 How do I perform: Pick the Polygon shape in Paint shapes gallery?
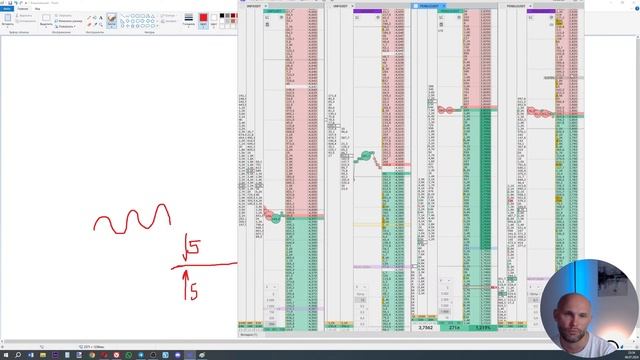(148, 16)
